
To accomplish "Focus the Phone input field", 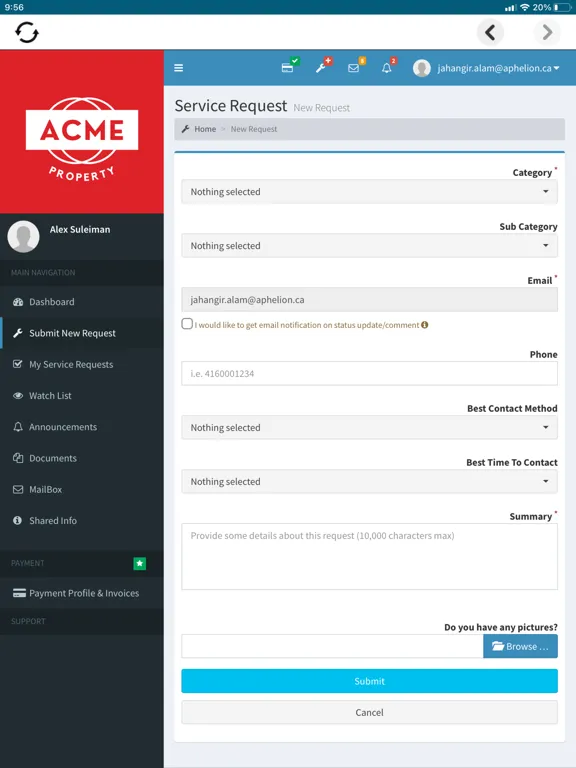I will click(x=369, y=374).
